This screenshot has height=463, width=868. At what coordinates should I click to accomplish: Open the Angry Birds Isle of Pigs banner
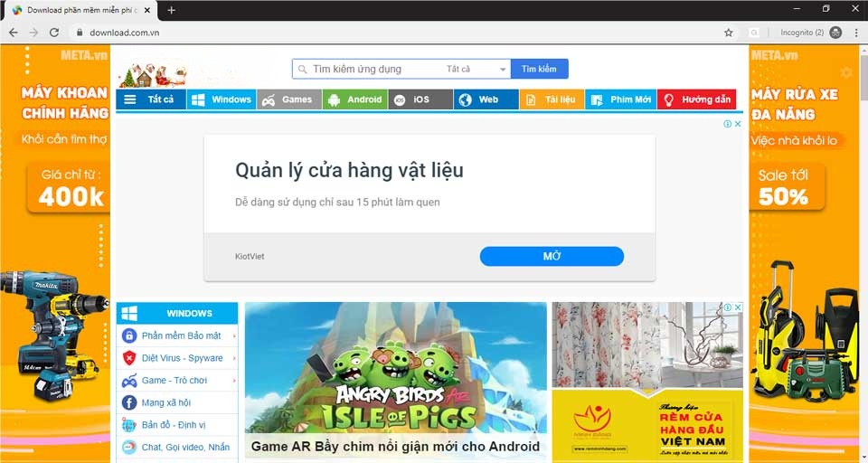396,383
